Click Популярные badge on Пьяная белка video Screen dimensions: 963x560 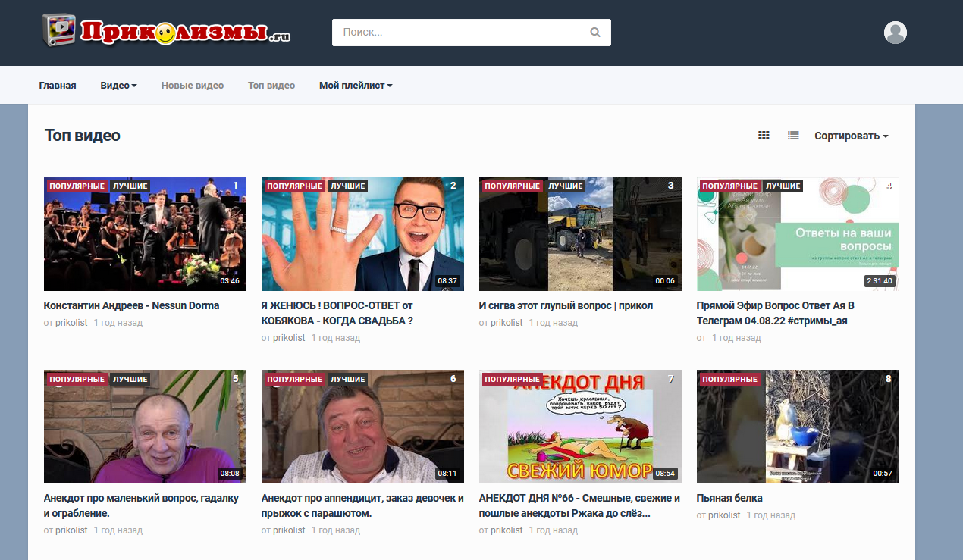click(x=729, y=378)
